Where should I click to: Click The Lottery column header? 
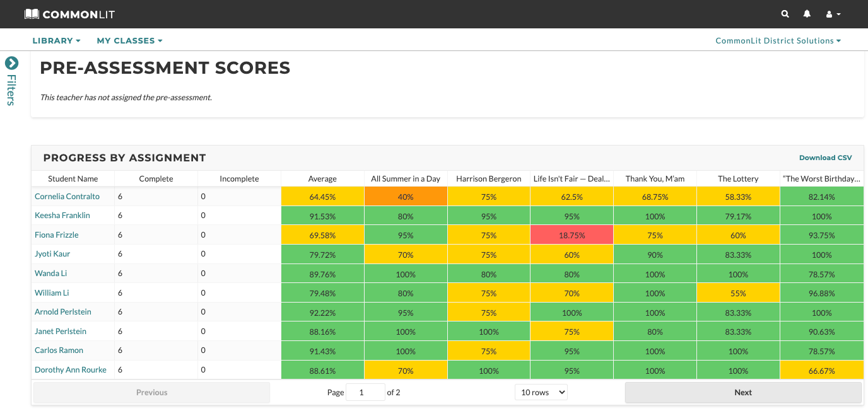tap(738, 178)
